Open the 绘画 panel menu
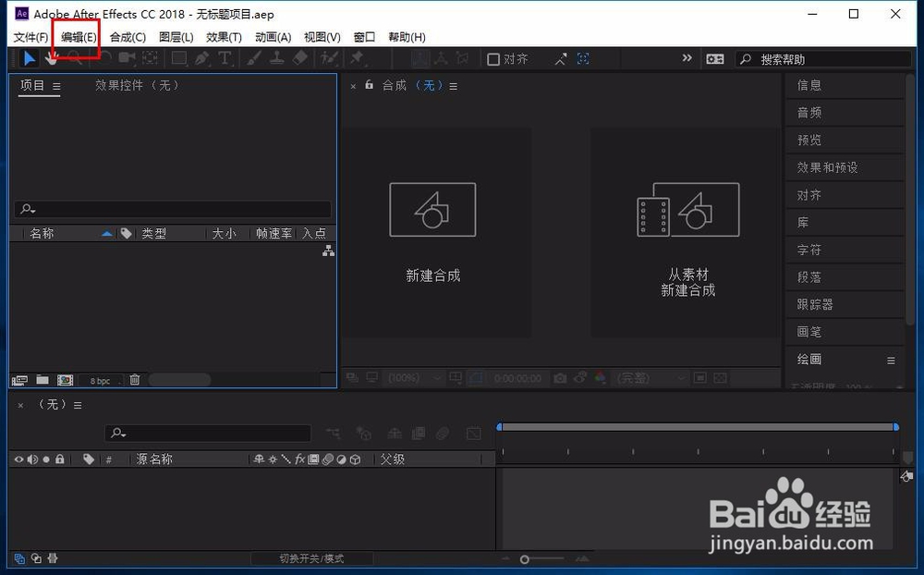This screenshot has height=575, width=924. tap(891, 361)
